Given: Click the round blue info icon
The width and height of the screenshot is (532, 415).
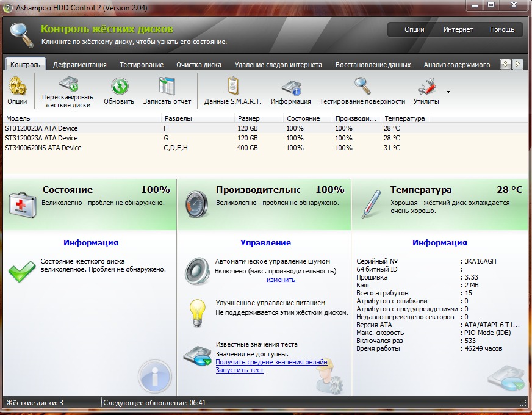Looking at the screenshot, I should (x=155, y=377).
